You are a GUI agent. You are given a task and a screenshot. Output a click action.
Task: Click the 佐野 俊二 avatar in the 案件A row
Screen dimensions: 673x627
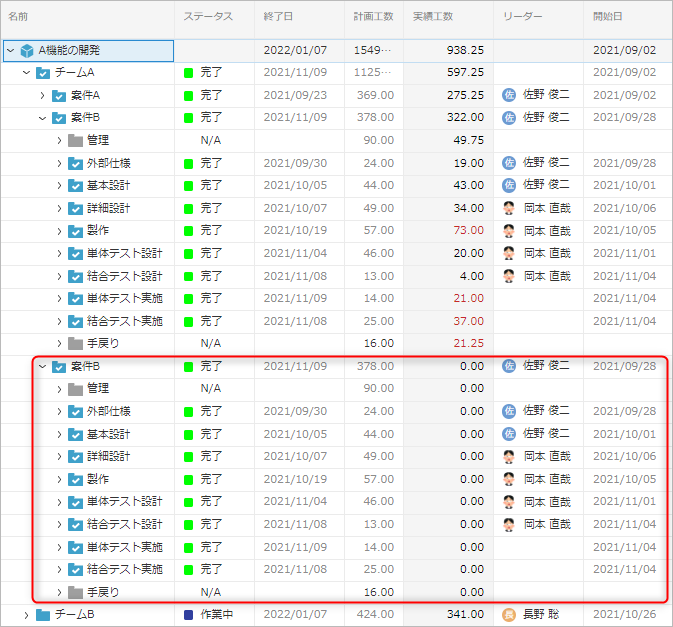(x=509, y=95)
